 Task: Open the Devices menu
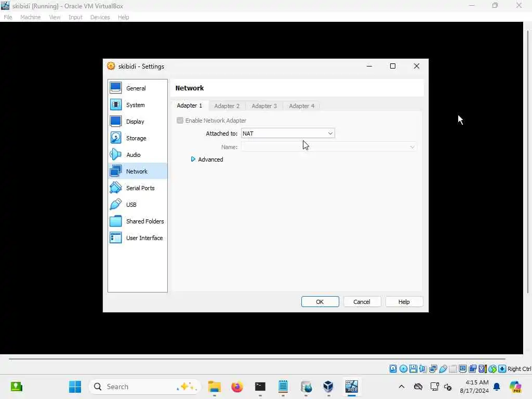(x=100, y=17)
